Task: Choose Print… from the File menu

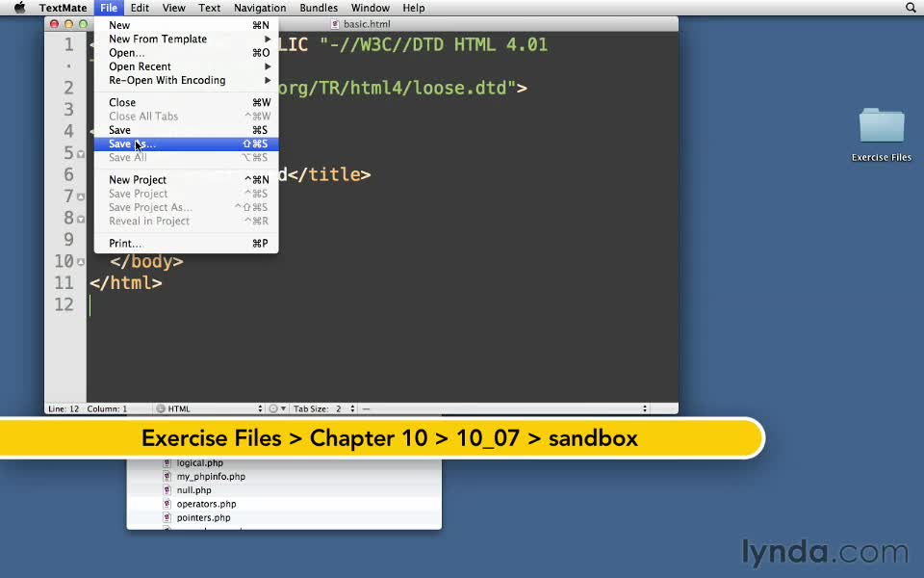Action: pos(186,243)
